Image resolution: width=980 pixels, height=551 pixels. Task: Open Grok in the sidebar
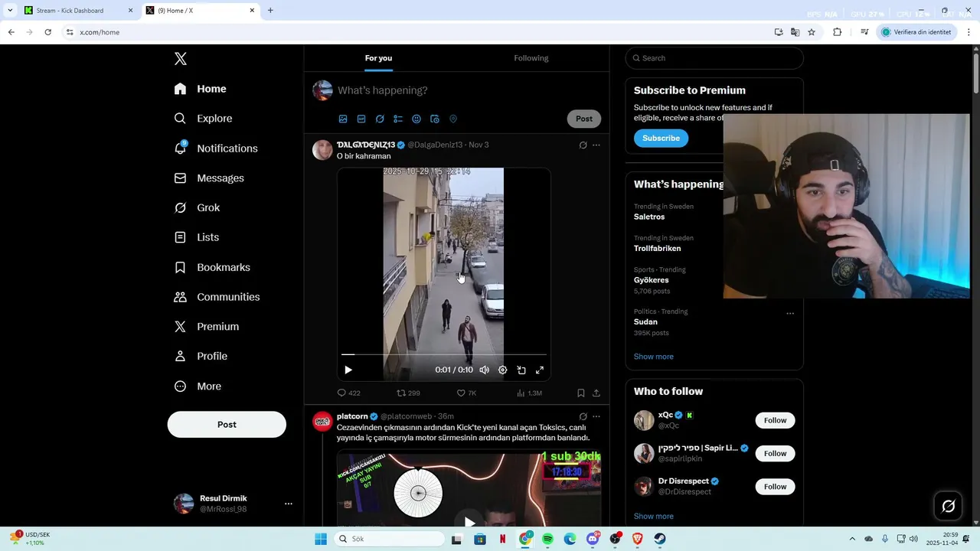tap(197, 208)
